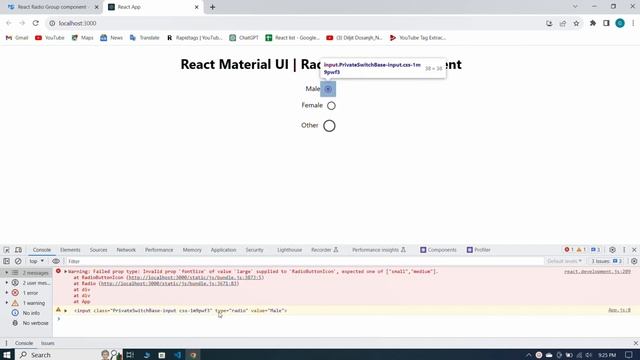Open the ChatGPT bookmark
This screenshot has height=360, width=640.
[x=244, y=38]
